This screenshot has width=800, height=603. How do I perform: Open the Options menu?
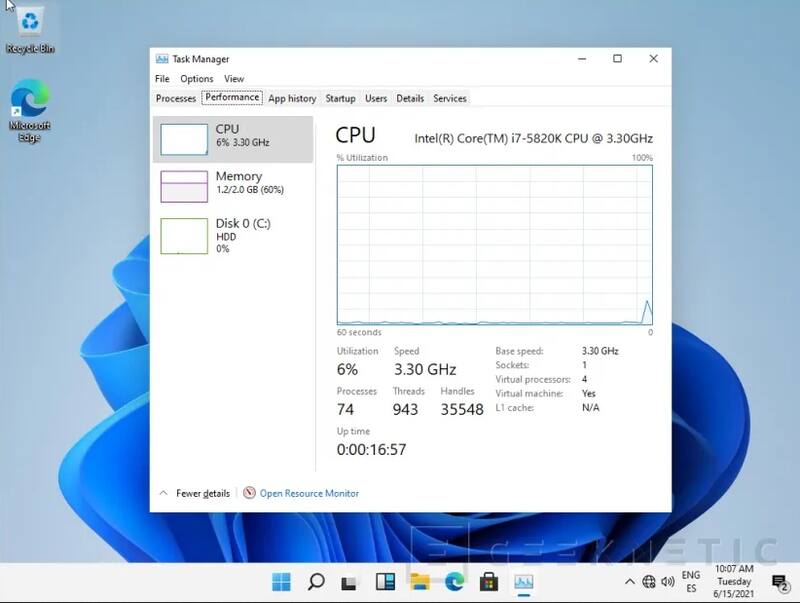click(x=197, y=79)
